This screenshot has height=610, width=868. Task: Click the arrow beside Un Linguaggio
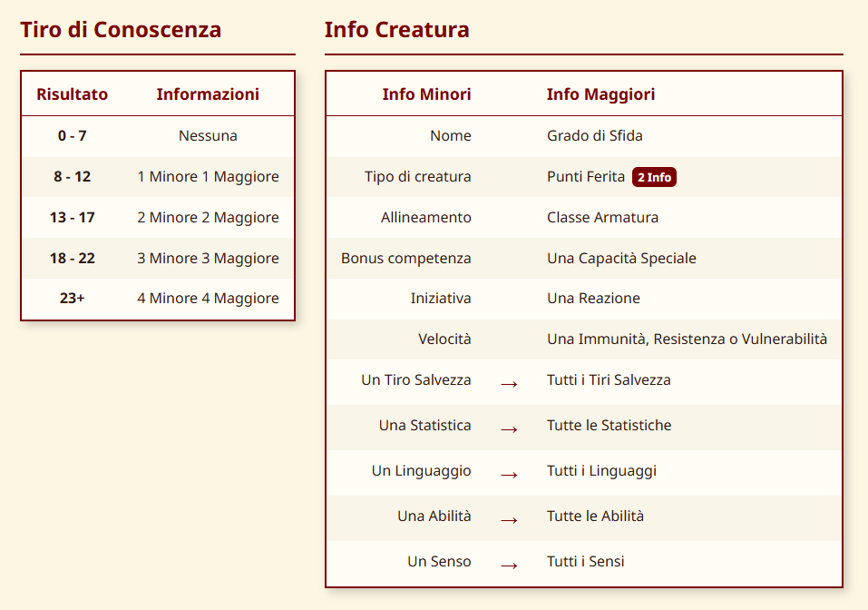click(x=509, y=475)
